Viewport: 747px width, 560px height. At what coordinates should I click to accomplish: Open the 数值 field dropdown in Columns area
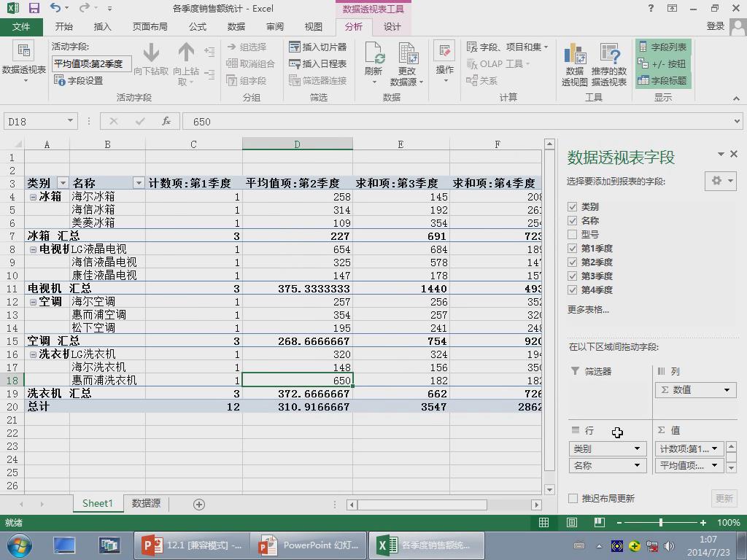[x=727, y=390]
